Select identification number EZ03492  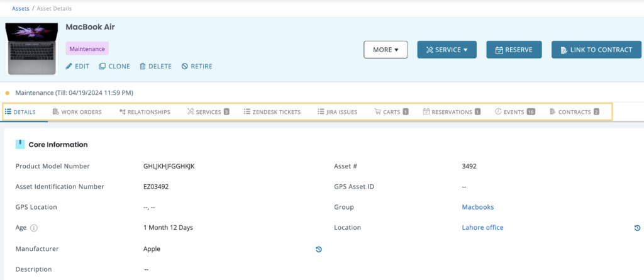point(156,187)
